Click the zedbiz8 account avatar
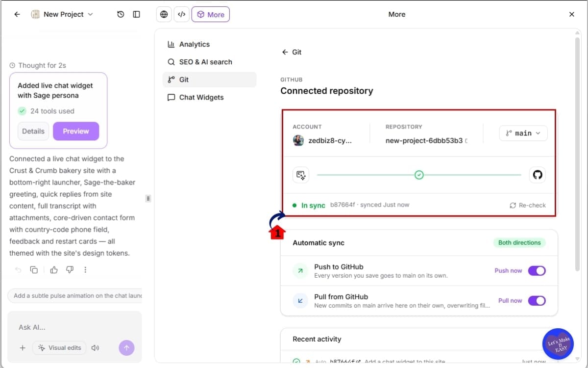This screenshot has height=368, width=588. [298, 140]
